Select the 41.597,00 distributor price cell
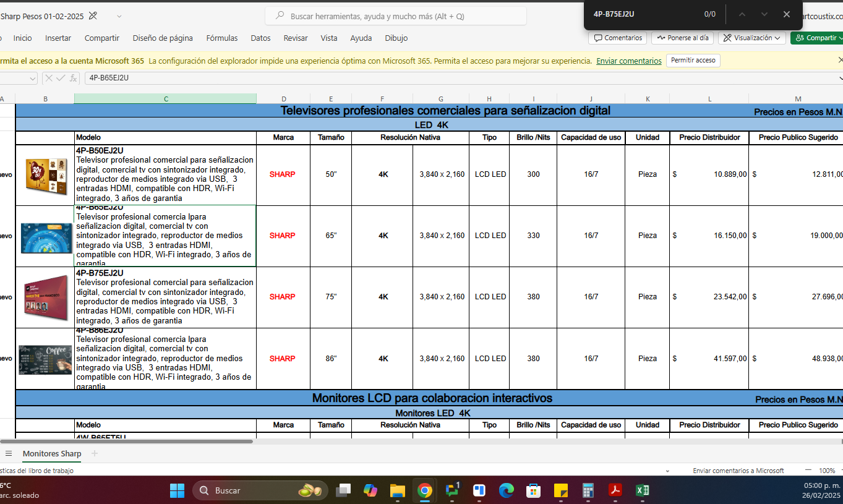The height and width of the screenshot is (504, 843). 709,359
